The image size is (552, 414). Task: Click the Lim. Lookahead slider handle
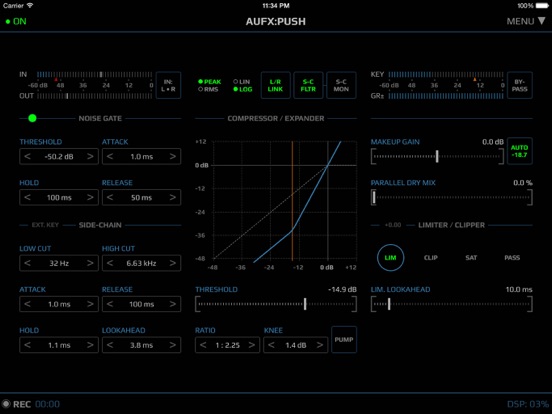(x=389, y=304)
